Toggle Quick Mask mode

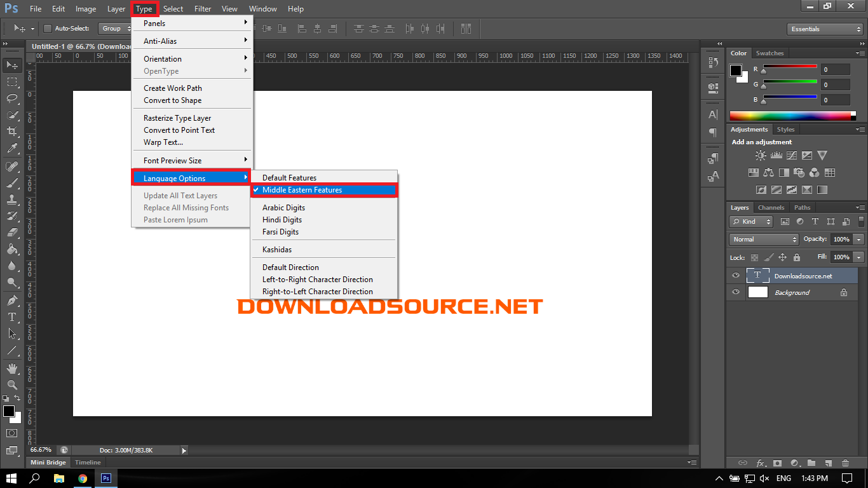coord(12,433)
